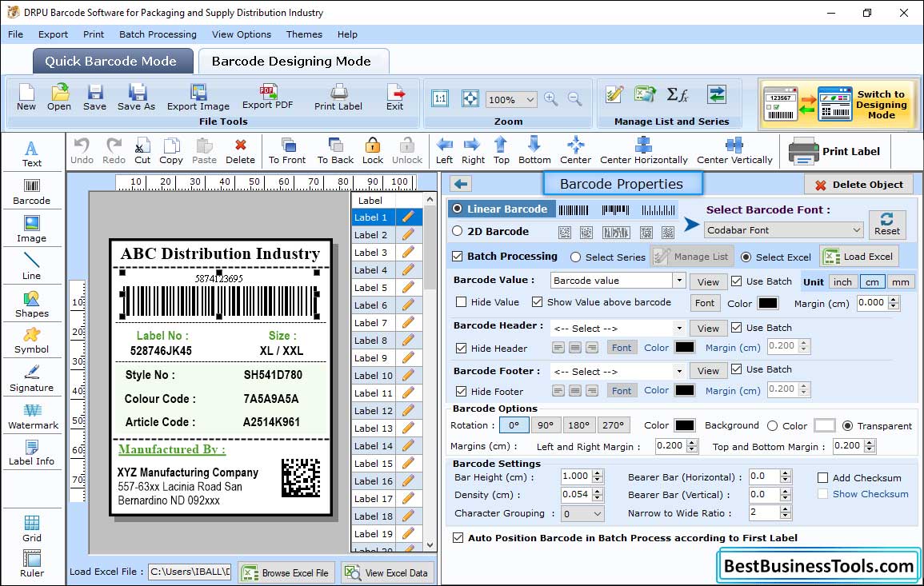Toggle the Grid display

pyautogui.click(x=32, y=528)
